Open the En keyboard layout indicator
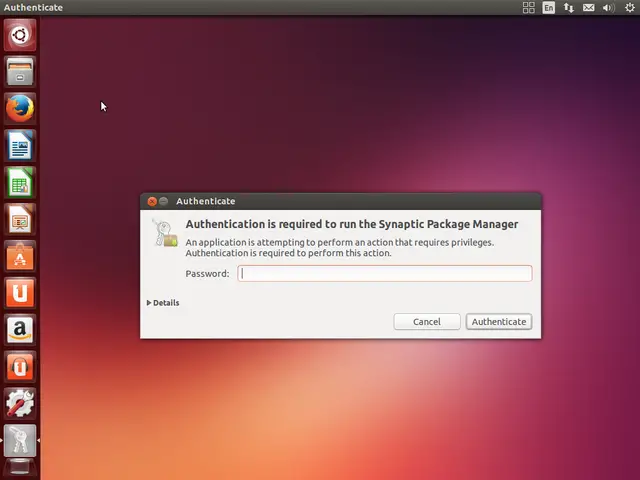This screenshot has width=640, height=480. coord(549,7)
